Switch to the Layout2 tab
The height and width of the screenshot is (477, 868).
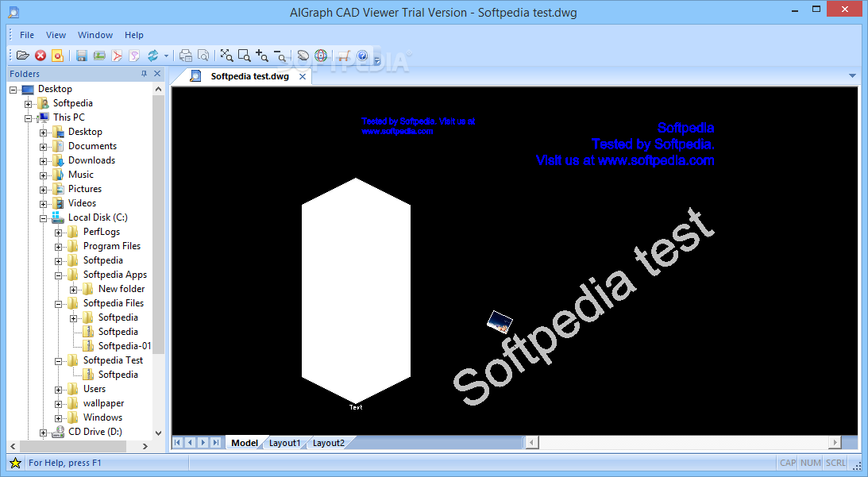[328, 443]
